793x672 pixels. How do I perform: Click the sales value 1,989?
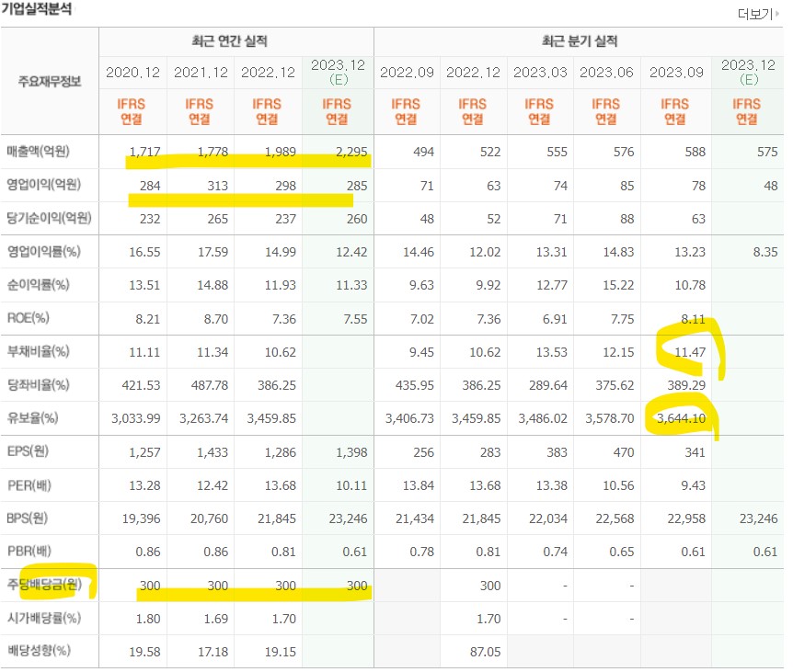point(281,152)
